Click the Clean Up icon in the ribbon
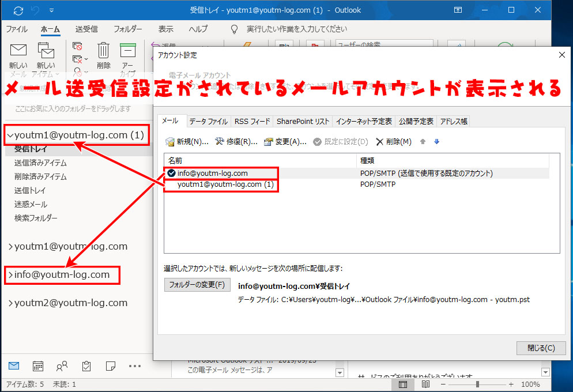Viewport: 573px width, 392px height. click(77, 59)
